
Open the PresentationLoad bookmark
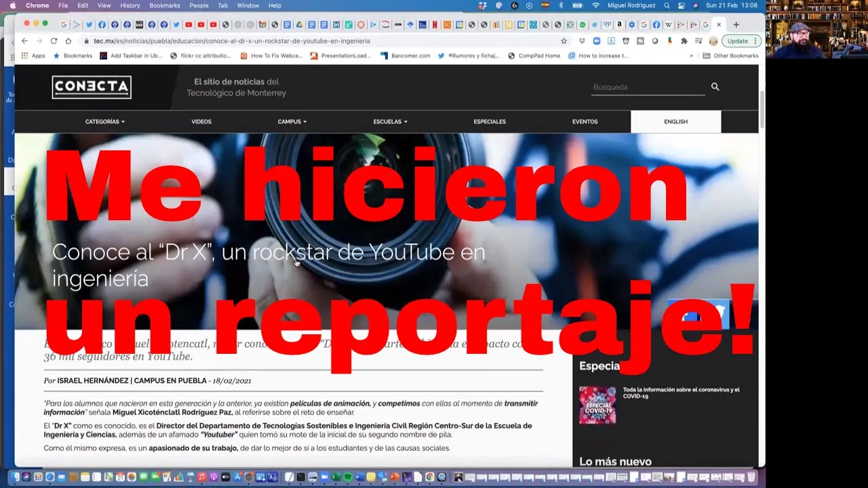(341, 56)
